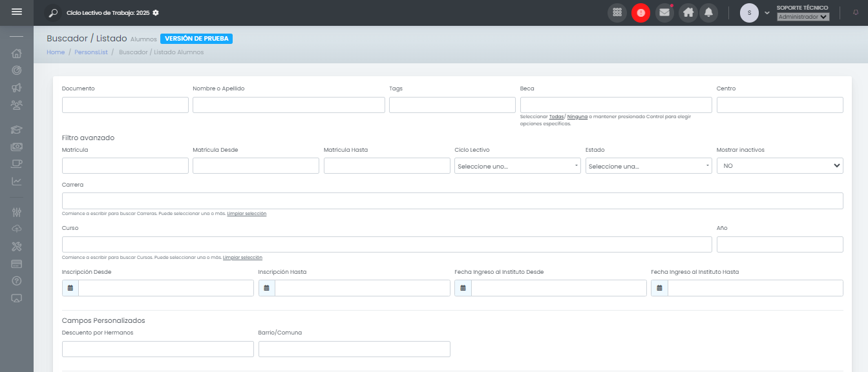Focus the Matrícula Desde field
This screenshot has height=372, width=868.
pyautogui.click(x=256, y=166)
